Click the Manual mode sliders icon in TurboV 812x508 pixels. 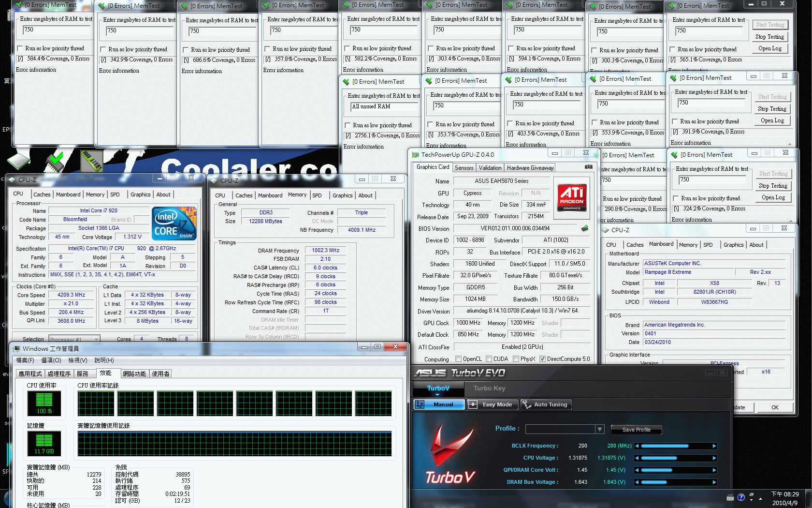(x=420, y=404)
